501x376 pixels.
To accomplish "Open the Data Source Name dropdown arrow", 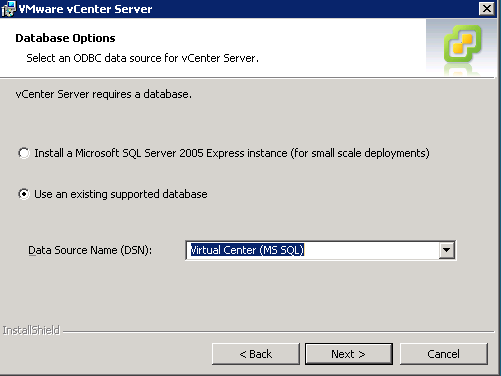I will (x=447, y=250).
